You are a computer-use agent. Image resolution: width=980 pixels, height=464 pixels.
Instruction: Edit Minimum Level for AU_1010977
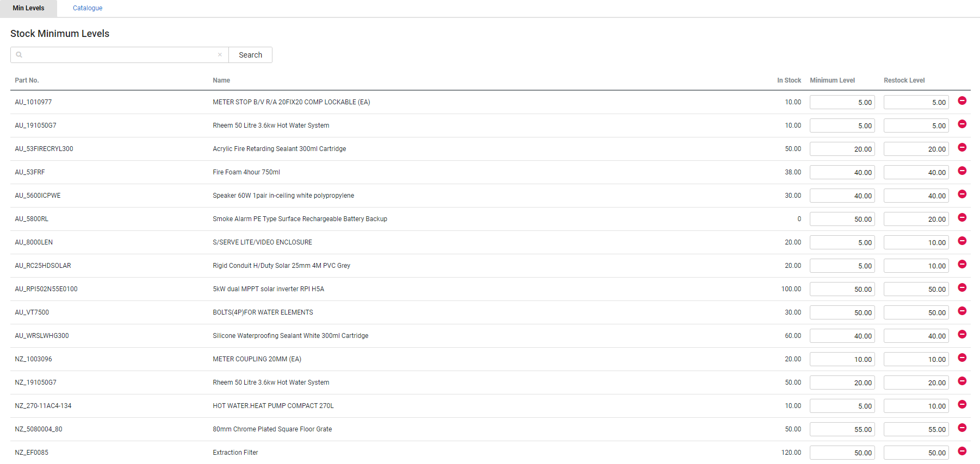842,102
